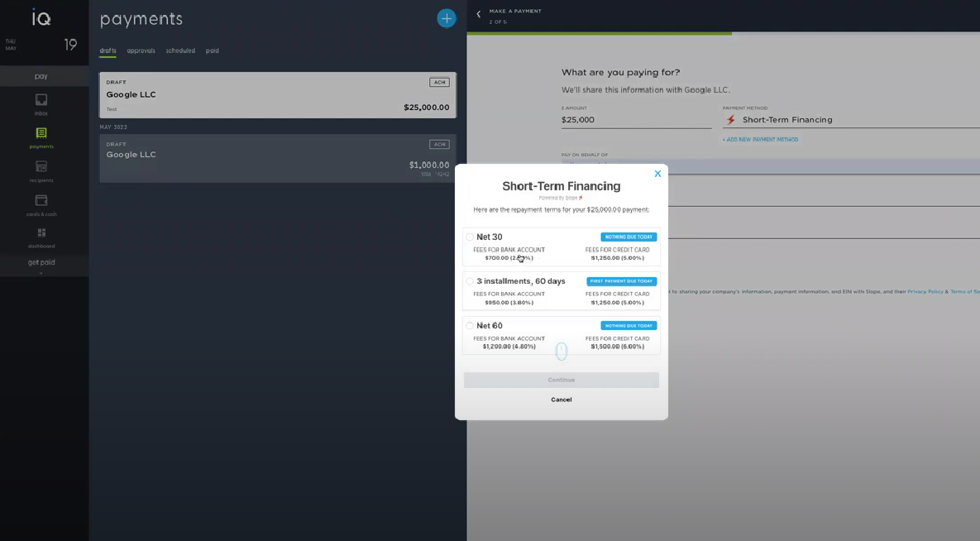Open the pay section in sidebar
Screen dimensions: 980x541
pos(41,75)
